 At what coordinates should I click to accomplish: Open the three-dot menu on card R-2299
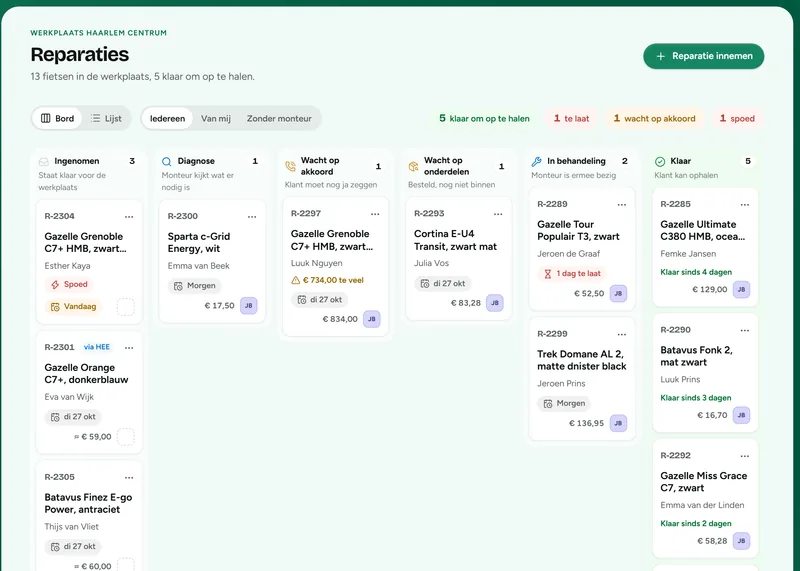(x=621, y=335)
